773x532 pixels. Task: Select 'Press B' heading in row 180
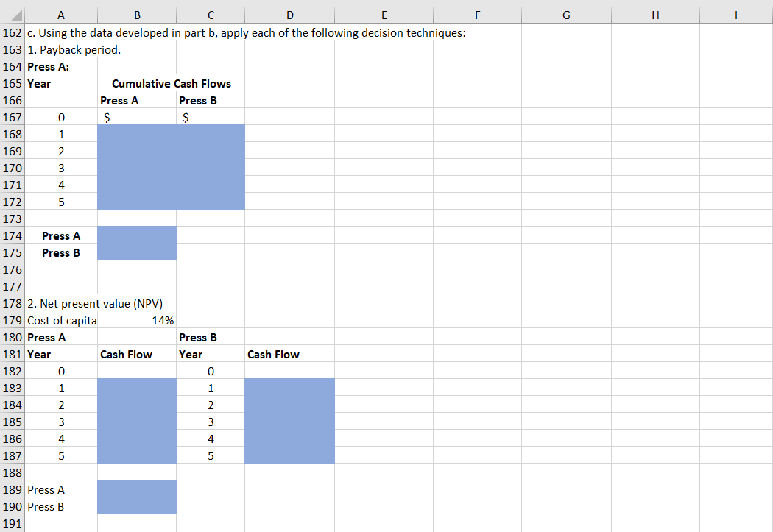pyautogui.click(x=211, y=338)
